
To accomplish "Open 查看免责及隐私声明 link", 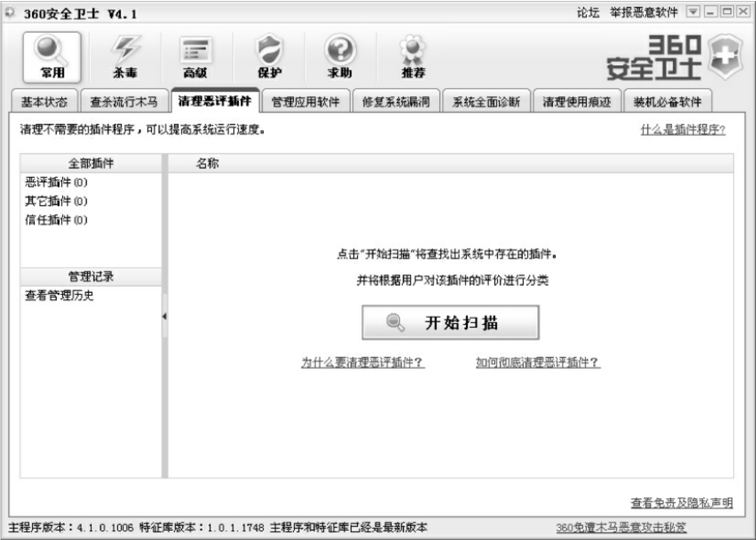I will pyautogui.click(x=682, y=502).
